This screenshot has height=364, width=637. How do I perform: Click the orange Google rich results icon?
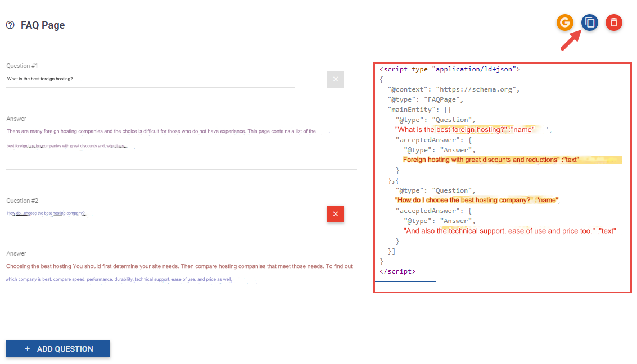pos(564,22)
